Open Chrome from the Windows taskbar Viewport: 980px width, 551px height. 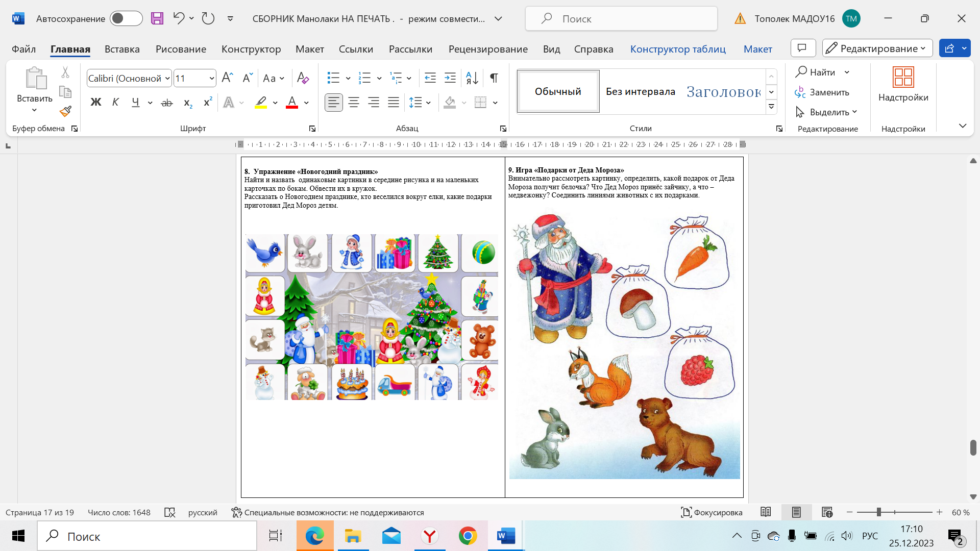468,536
